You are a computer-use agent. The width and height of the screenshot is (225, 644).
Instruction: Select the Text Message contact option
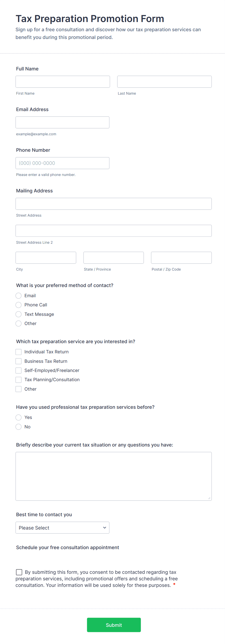coord(18,314)
